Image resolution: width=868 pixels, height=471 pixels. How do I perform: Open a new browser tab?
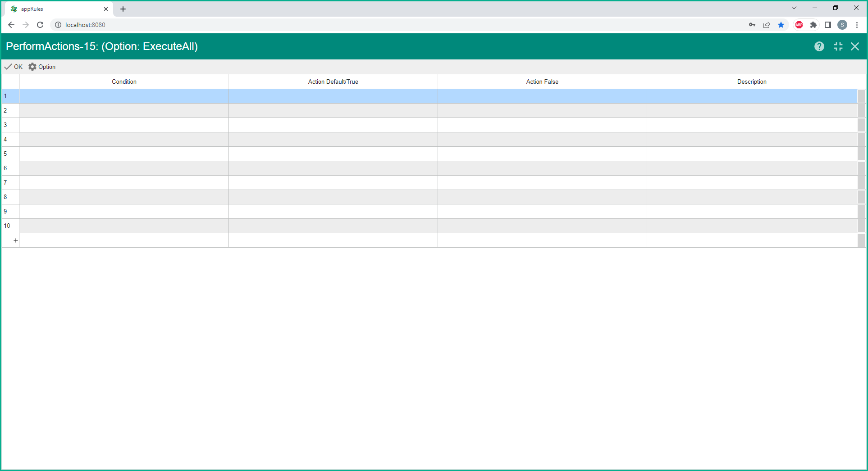coord(123,9)
